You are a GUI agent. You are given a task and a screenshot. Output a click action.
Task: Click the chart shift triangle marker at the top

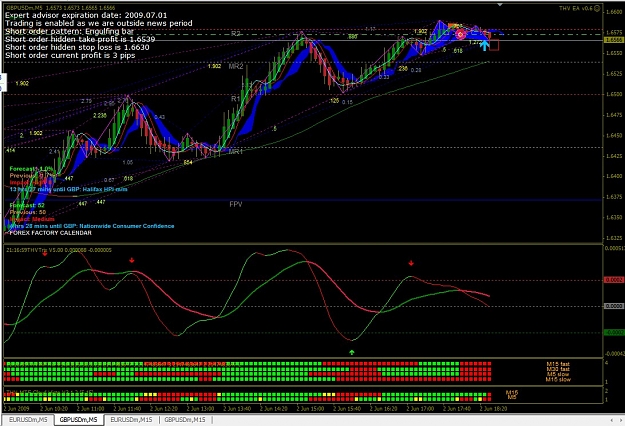(x=500, y=4)
